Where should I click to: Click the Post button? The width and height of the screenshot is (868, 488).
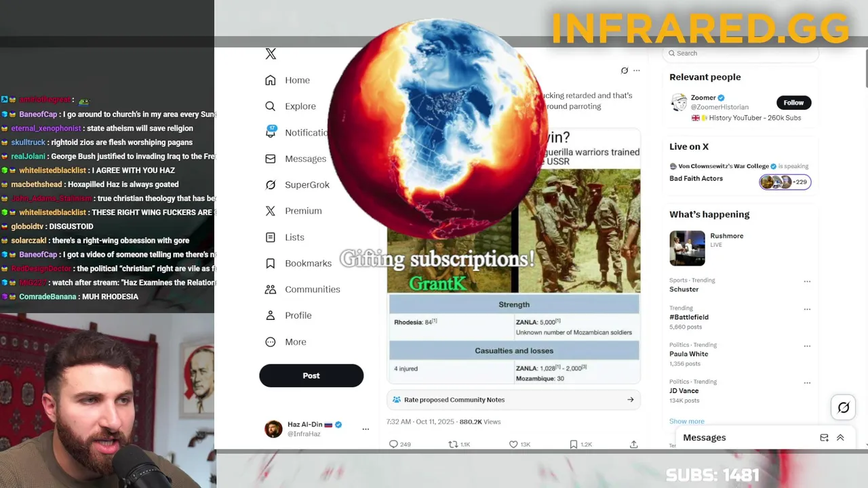pyautogui.click(x=311, y=375)
